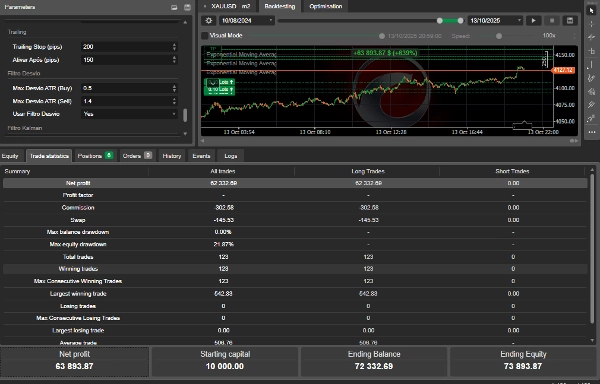Open the History tab
This screenshot has height=384, width=600.
pos(172,156)
